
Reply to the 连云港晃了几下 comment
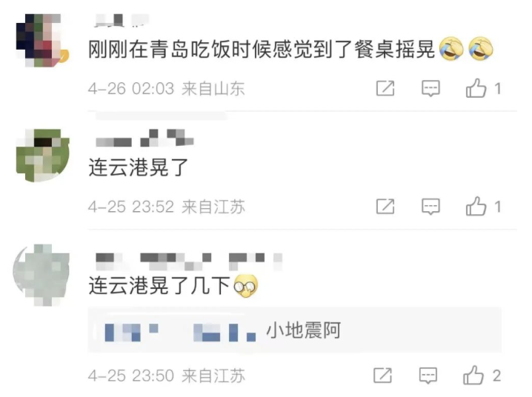428,376
